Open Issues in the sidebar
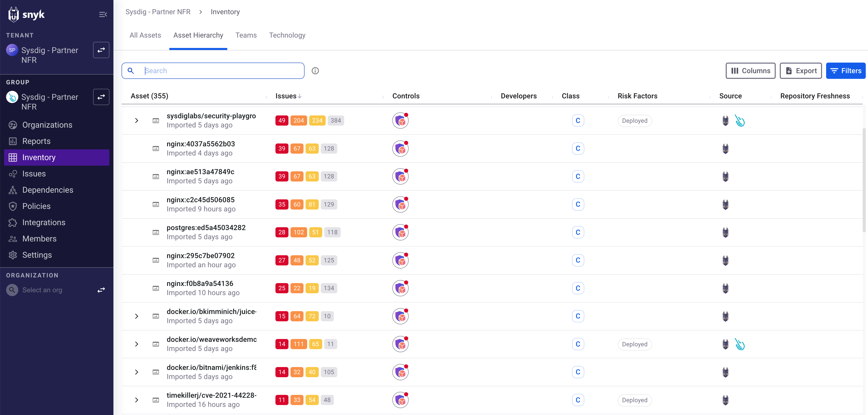The height and width of the screenshot is (415, 868). (x=57, y=174)
